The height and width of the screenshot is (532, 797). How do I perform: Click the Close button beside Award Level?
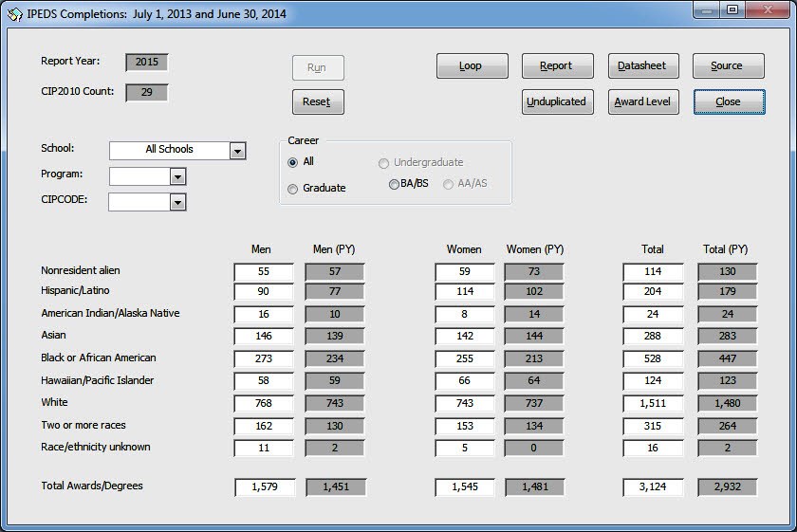pos(730,102)
